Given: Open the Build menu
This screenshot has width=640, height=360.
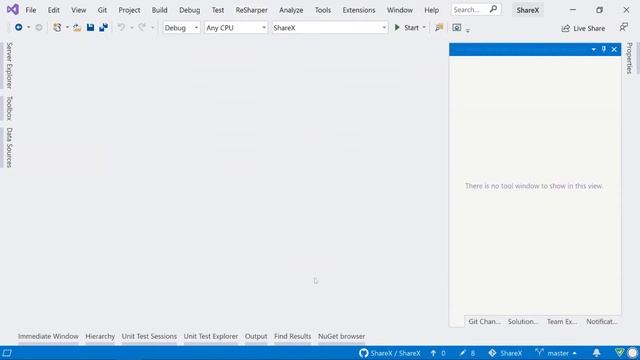Looking at the screenshot, I should (x=160, y=10).
